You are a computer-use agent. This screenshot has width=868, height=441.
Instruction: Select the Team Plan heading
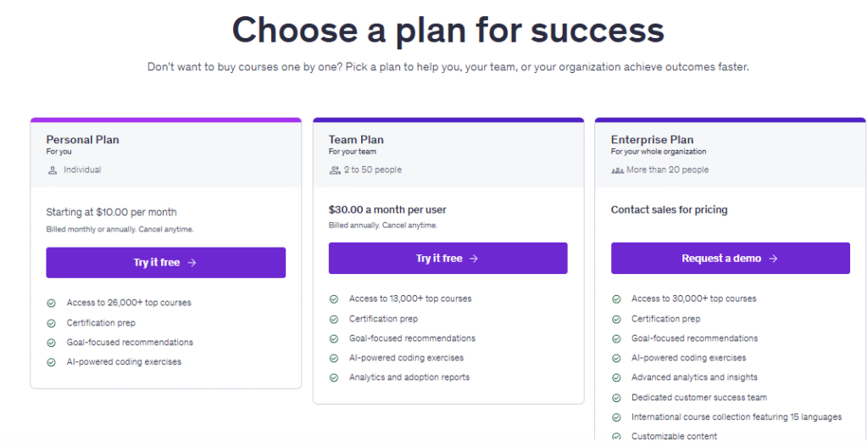(x=356, y=140)
